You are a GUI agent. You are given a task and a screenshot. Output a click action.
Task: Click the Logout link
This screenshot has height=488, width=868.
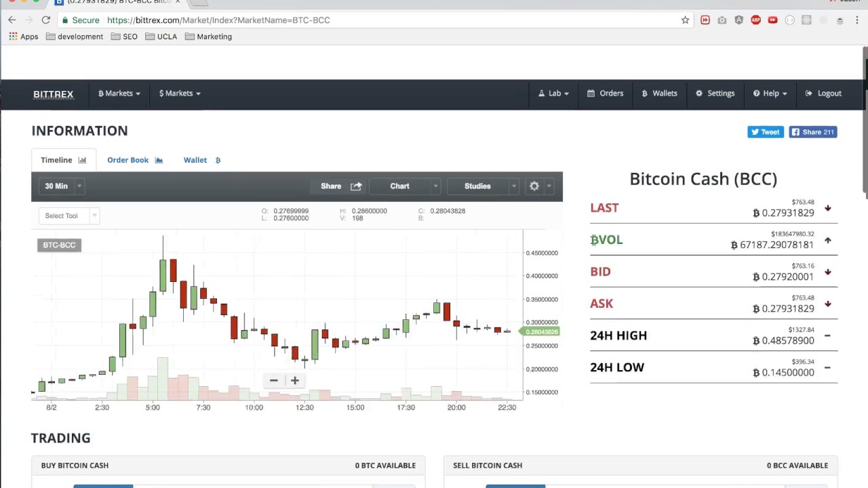tap(823, 94)
